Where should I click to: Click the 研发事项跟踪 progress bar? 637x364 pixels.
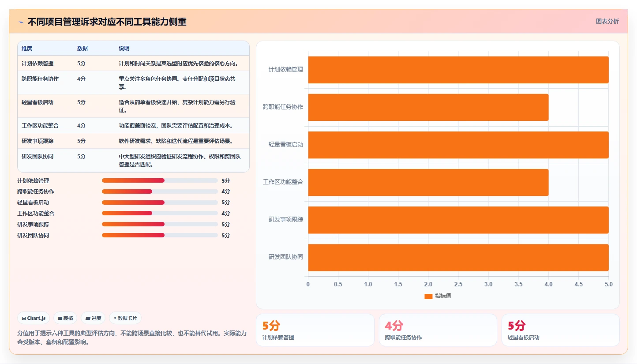[160, 224]
